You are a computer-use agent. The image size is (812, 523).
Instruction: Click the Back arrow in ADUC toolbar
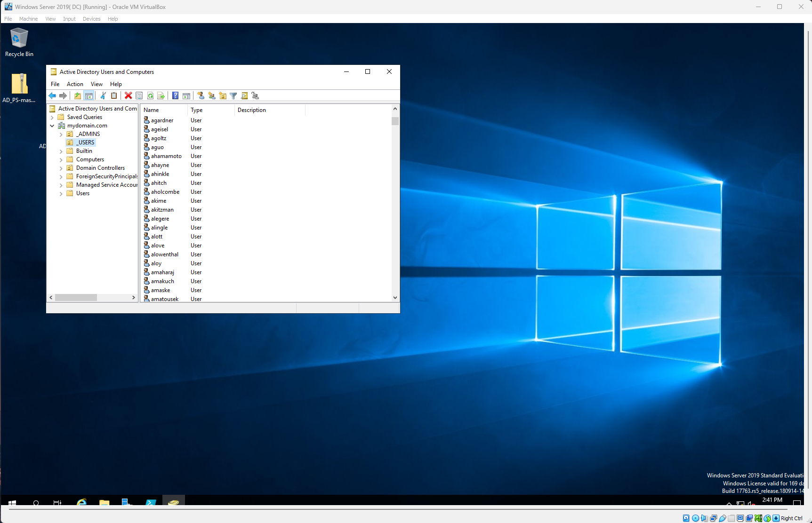click(x=52, y=96)
